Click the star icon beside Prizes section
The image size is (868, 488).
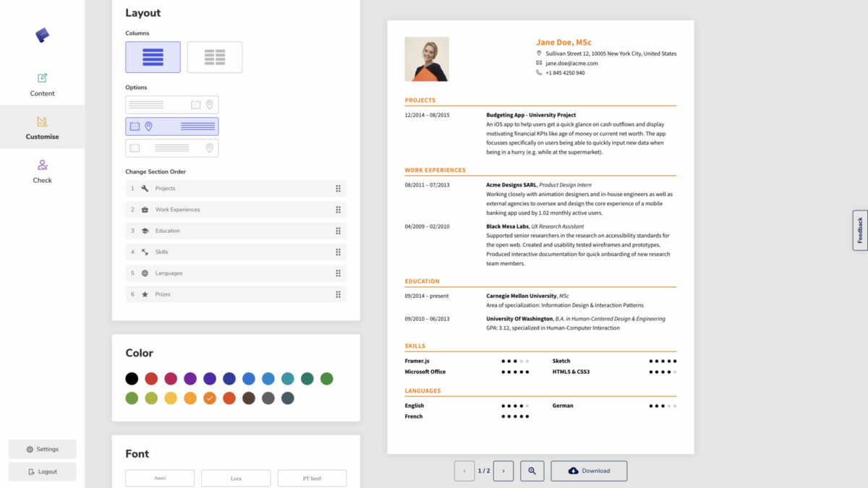(144, 294)
